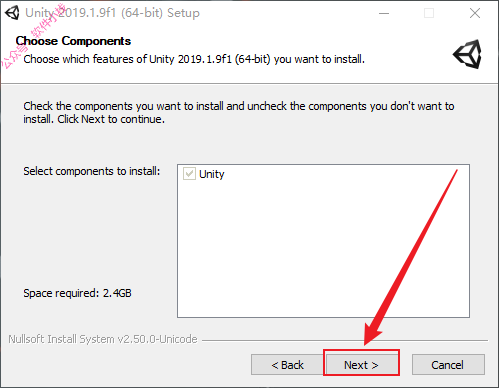Click the disabled maximize window button
499x388 pixels.
429,13
